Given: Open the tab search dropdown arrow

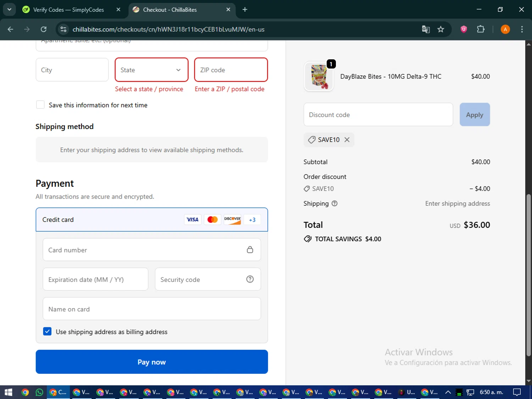Looking at the screenshot, I should (9, 10).
